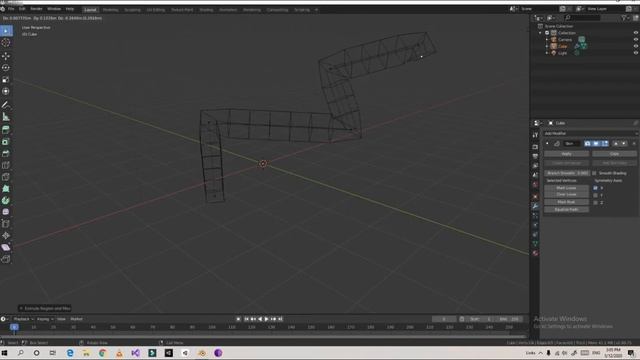
Task: Select the Measure ruler tool
Action: pos(6,117)
